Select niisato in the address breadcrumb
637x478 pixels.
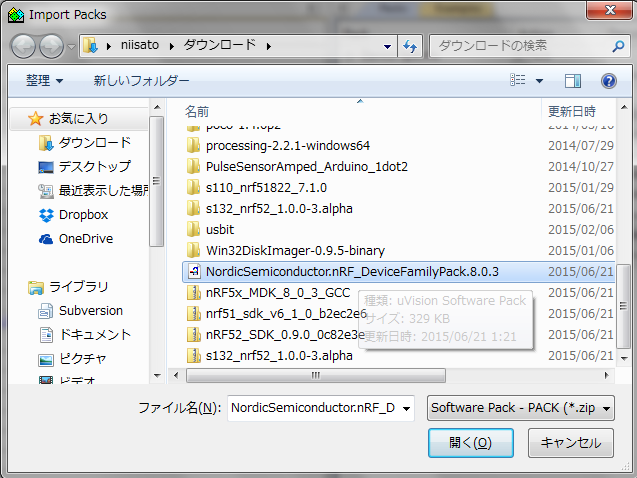140,45
